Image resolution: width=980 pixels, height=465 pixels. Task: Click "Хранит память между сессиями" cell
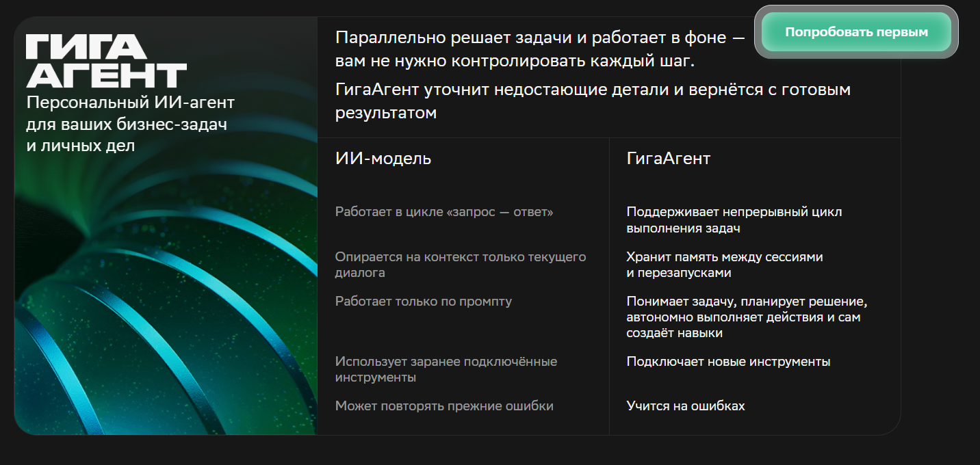[725, 265]
